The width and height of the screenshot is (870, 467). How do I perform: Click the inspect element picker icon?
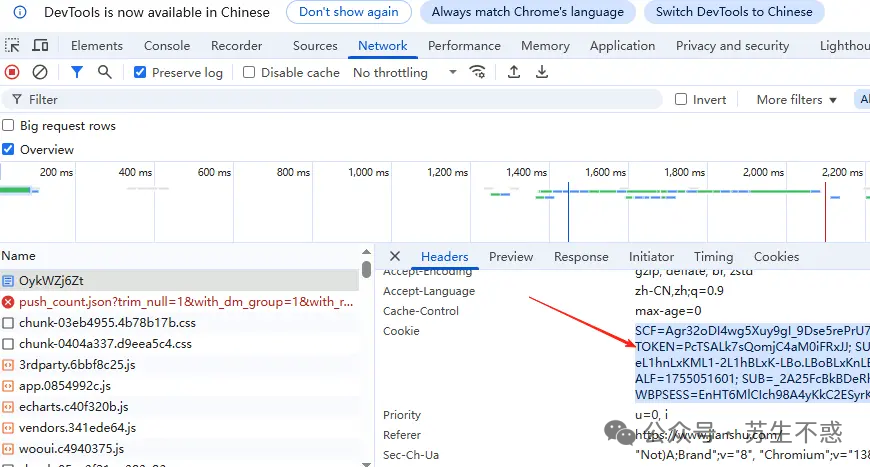12,45
